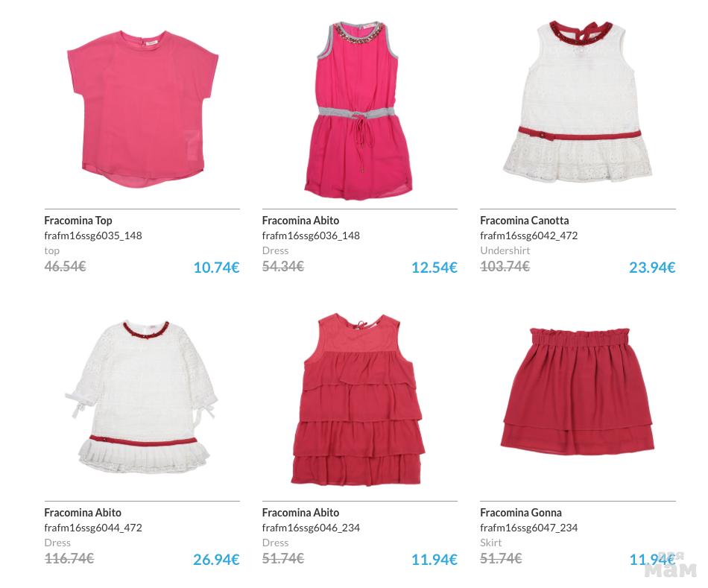Click the 26.94€ sale price
The image size is (708, 588).
[216, 560]
